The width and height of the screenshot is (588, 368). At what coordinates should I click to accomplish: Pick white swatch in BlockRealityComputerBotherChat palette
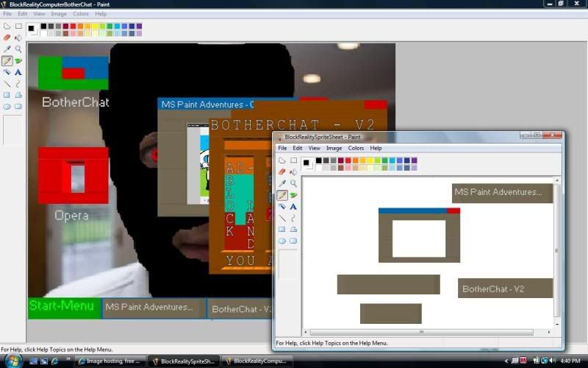tap(44, 33)
